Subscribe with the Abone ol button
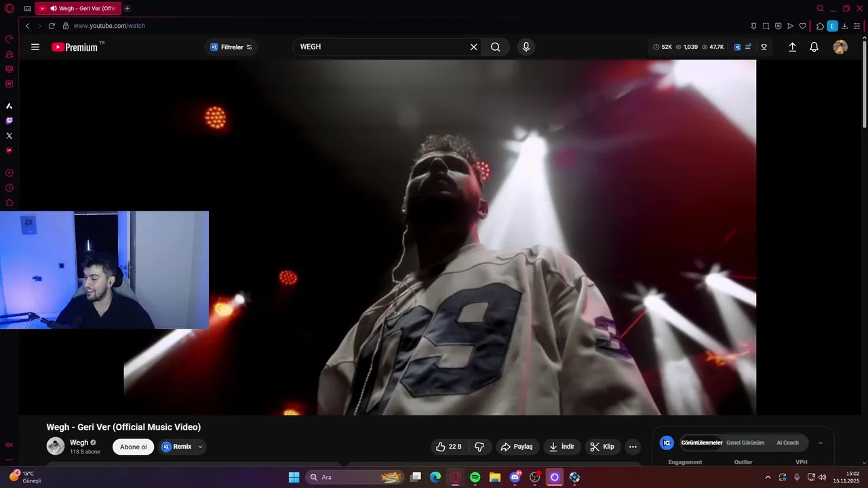 pyautogui.click(x=133, y=447)
